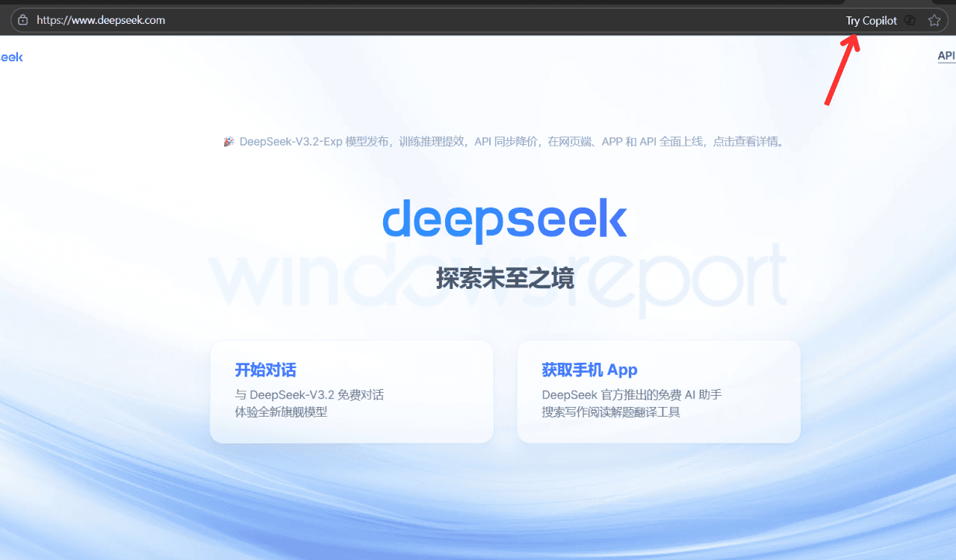Click the 开始对话 card title

coord(265,370)
